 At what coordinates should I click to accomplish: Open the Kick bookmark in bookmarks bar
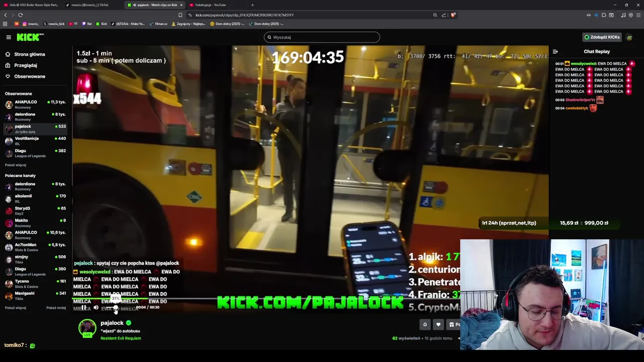click(x=102, y=24)
